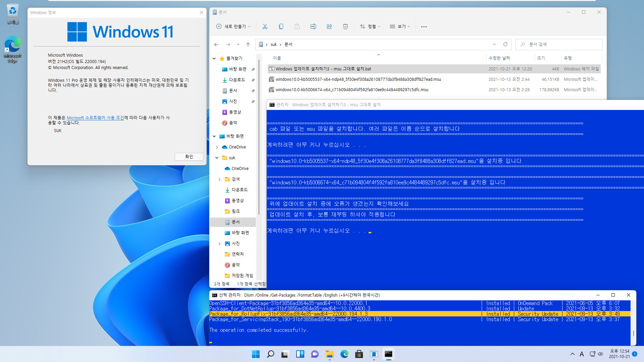Open the See more ellipsis menu

pyautogui.click(x=424, y=26)
